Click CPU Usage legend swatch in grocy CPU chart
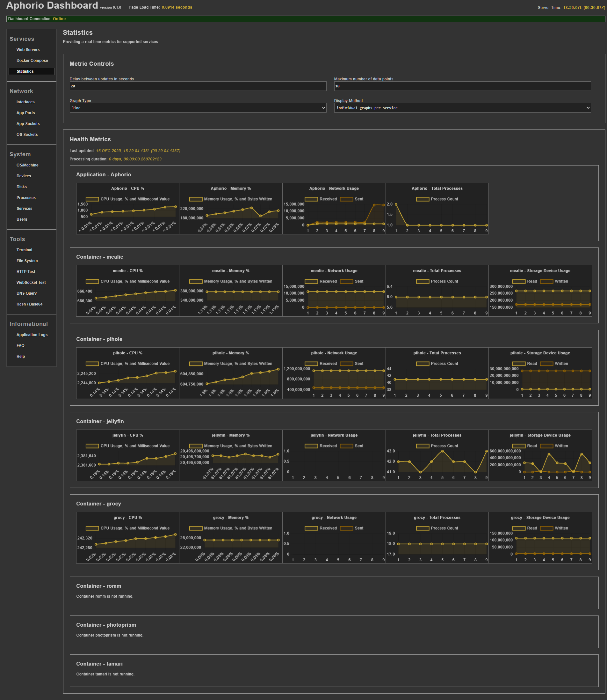Screen dimensions: 607x700 [x=92, y=528]
